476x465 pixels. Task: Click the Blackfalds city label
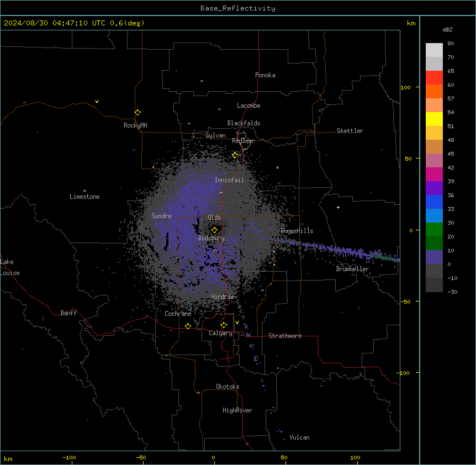[x=244, y=123]
